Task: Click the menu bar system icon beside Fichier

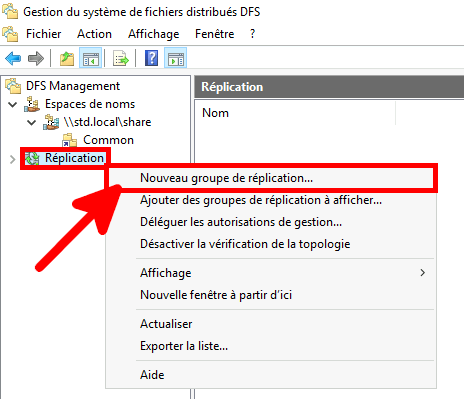Action: [x=10, y=34]
